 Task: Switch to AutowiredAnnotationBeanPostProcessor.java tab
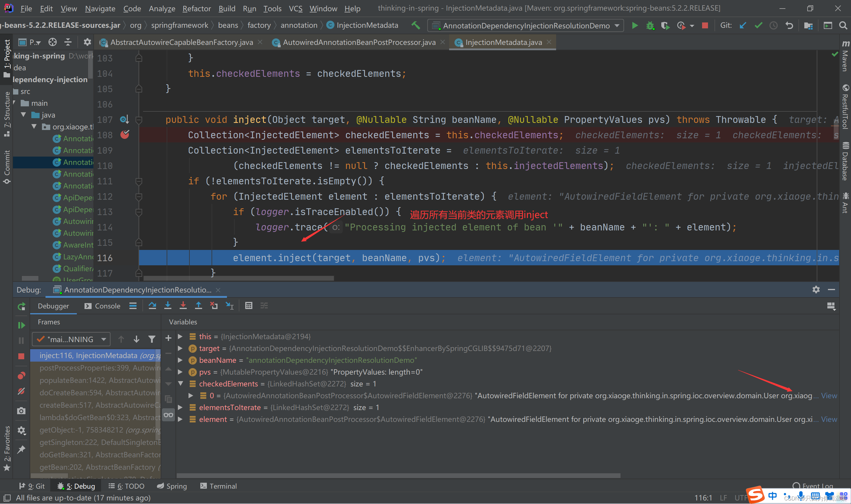tap(359, 43)
